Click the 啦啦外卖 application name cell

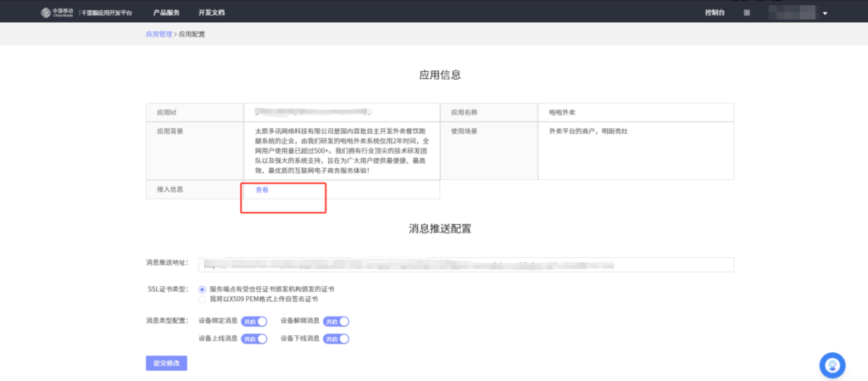(636, 112)
